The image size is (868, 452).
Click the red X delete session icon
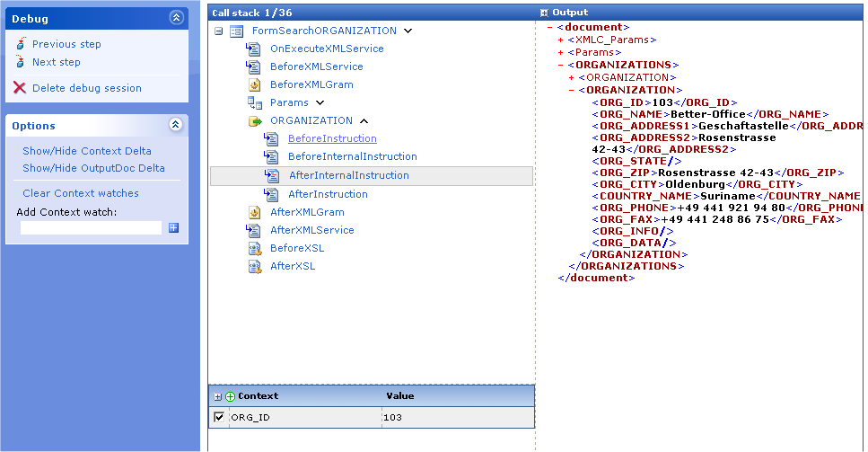coord(20,88)
